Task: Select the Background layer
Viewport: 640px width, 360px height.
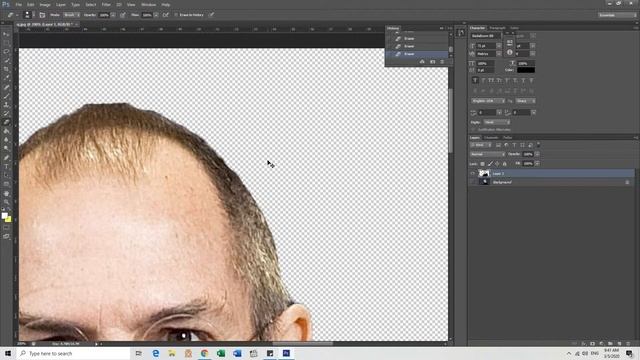Action: (x=551, y=182)
